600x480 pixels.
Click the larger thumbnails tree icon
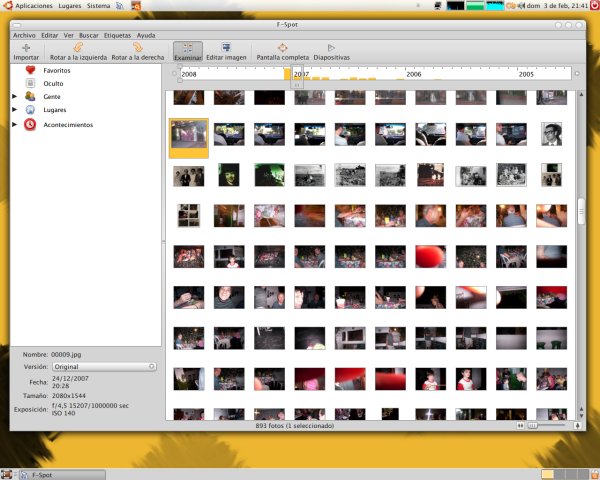(577, 425)
